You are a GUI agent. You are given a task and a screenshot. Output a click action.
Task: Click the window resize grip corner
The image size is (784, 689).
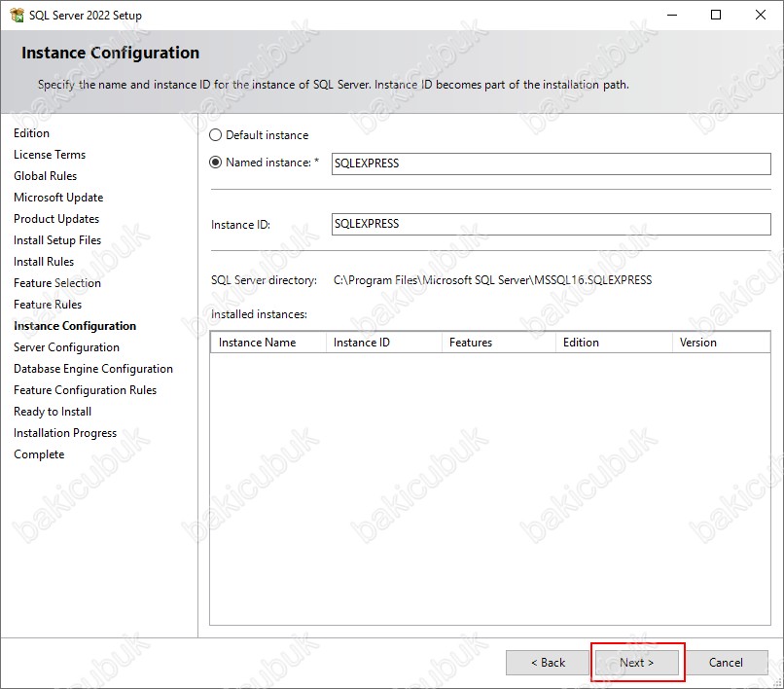click(x=778, y=683)
